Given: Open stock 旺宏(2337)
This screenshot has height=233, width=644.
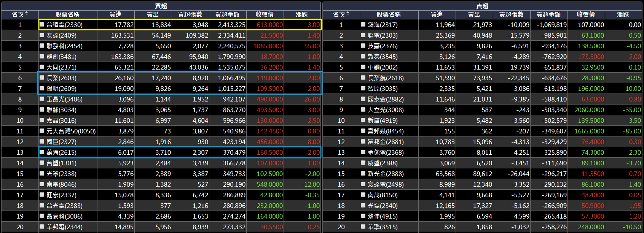Looking at the screenshot, I should click(x=62, y=195).
